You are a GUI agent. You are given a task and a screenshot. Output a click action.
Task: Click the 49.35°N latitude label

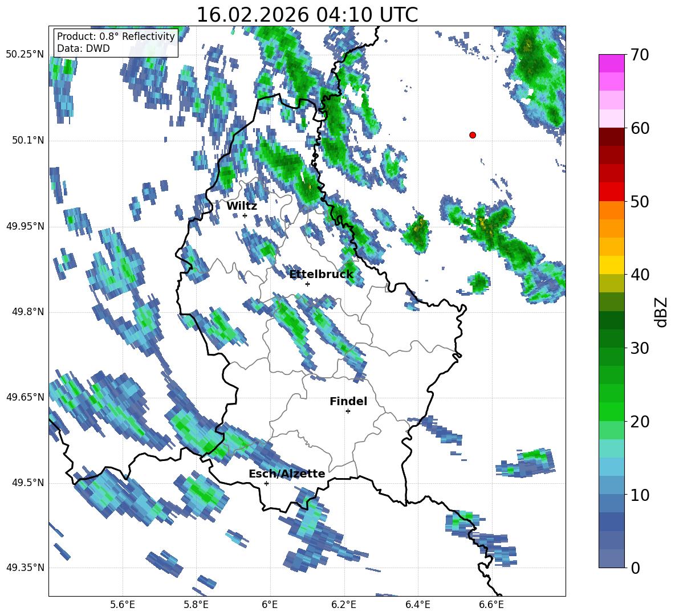click(x=25, y=568)
